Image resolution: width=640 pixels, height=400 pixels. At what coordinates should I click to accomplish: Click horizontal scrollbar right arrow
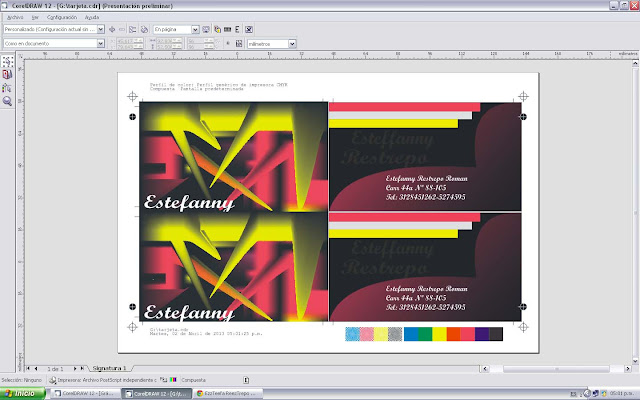pos(628,369)
